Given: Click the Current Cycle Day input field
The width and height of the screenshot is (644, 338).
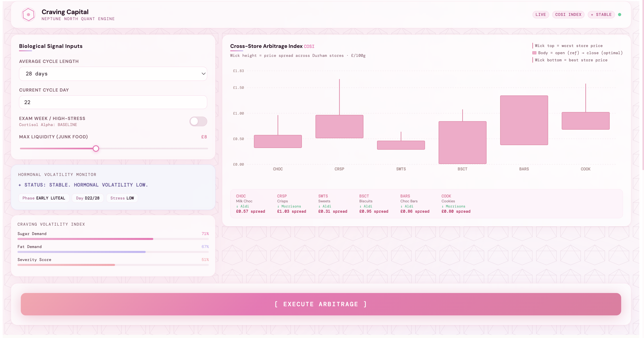Looking at the screenshot, I should click(113, 102).
